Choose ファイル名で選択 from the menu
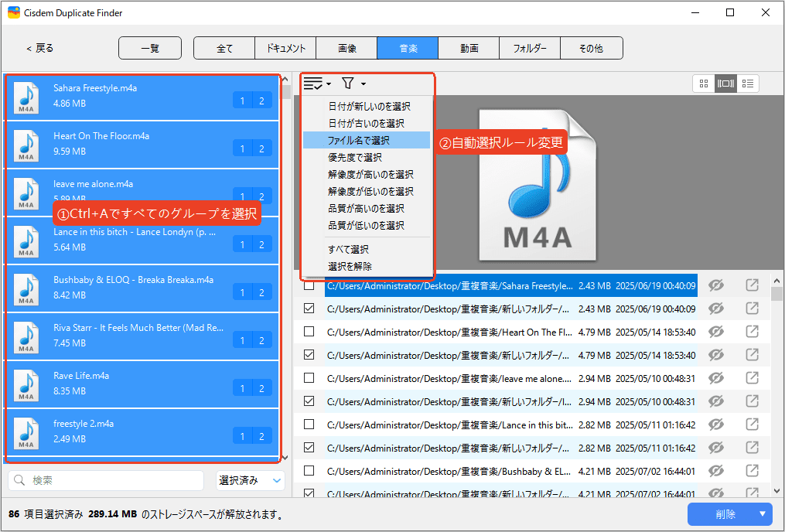The height and width of the screenshot is (532, 785). click(x=358, y=141)
